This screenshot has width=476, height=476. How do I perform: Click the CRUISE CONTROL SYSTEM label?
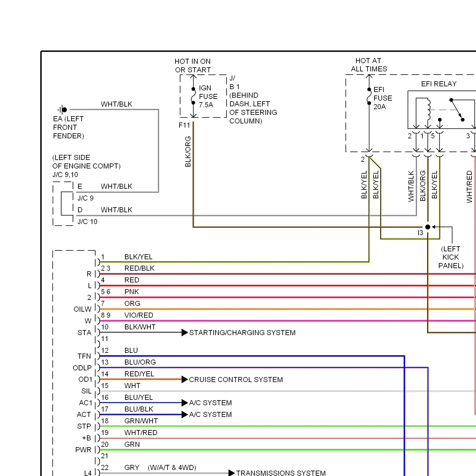pyautogui.click(x=236, y=380)
